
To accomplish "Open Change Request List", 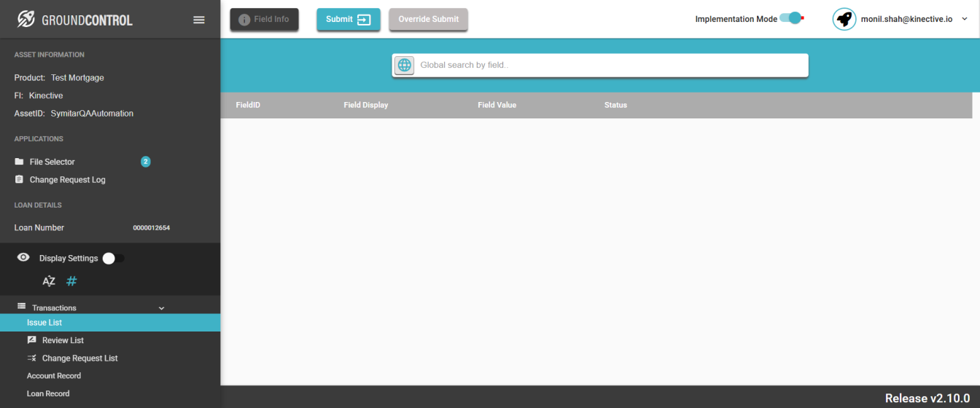I will [x=79, y=358].
